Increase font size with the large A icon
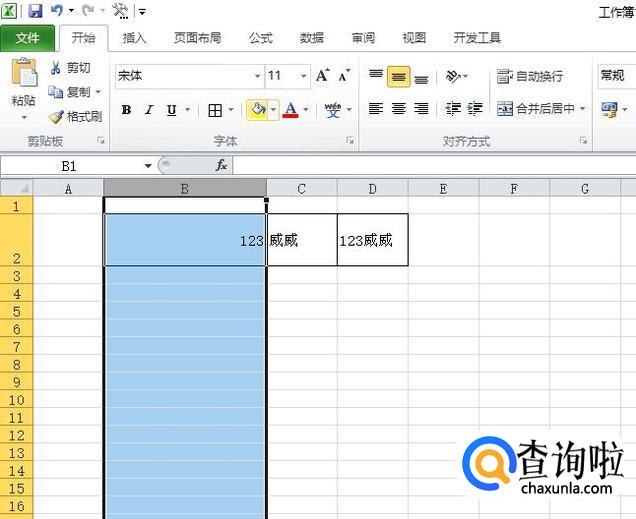The width and height of the screenshot is (636, 519). pyautogui.click(x=323, y=75)
